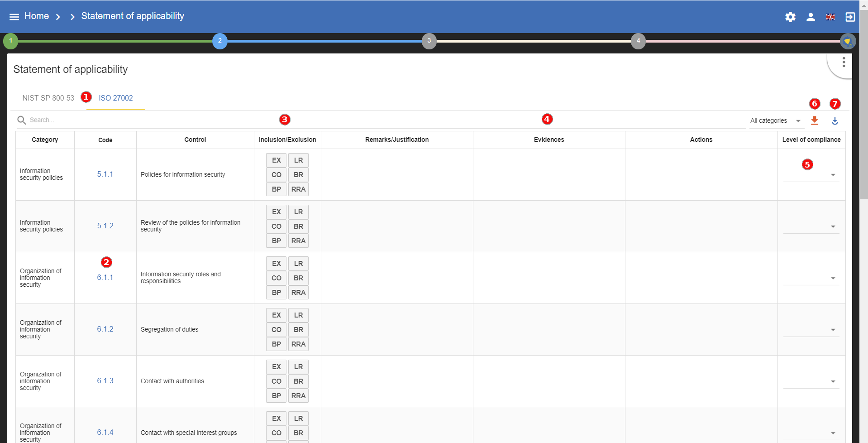
Task: Open the All categories filter dropdown
Action: [775, 121]
